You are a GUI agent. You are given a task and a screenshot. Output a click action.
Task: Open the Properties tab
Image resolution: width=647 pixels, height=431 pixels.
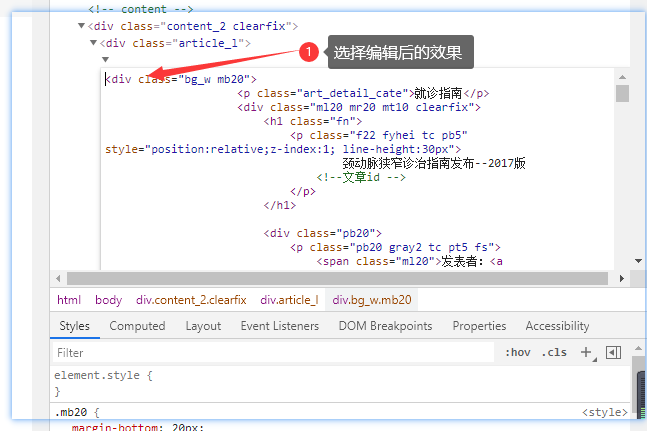(479, 326)
